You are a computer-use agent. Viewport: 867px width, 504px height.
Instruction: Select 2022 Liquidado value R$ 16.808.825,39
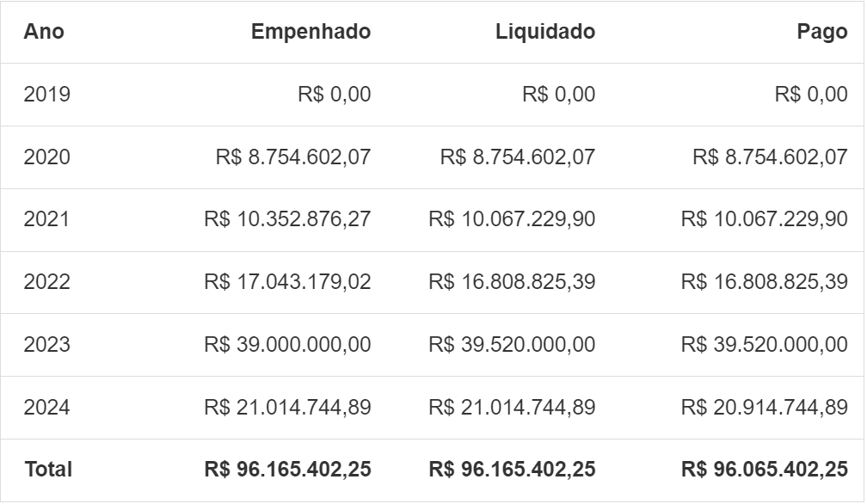pos(512,282)
